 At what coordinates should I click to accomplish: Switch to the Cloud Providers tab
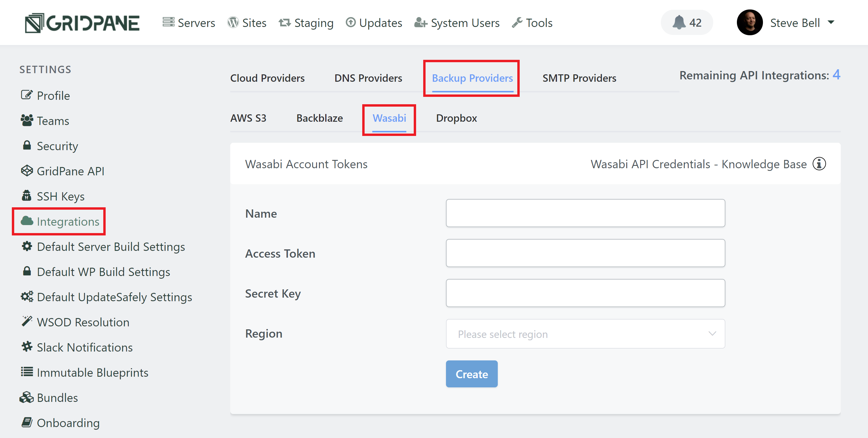click(267, 78)
